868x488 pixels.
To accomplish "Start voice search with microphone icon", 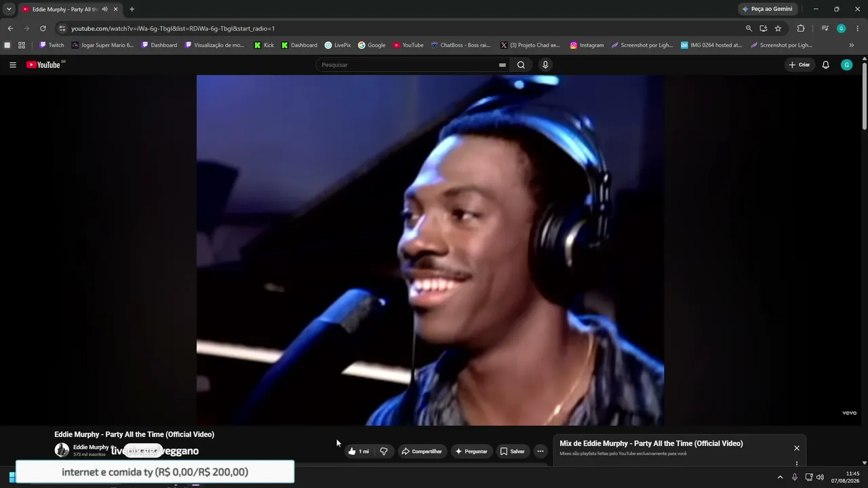I will pyautogui.click(x=545, y=65).
